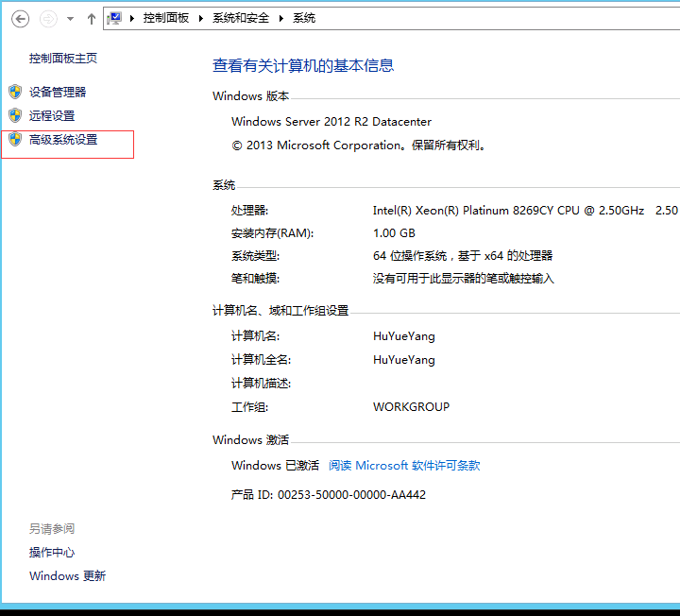Click processor value Intel(R) Xeon(R) Platinum 8269CY
Screen dimensions: 680x616
coord(508,211)
